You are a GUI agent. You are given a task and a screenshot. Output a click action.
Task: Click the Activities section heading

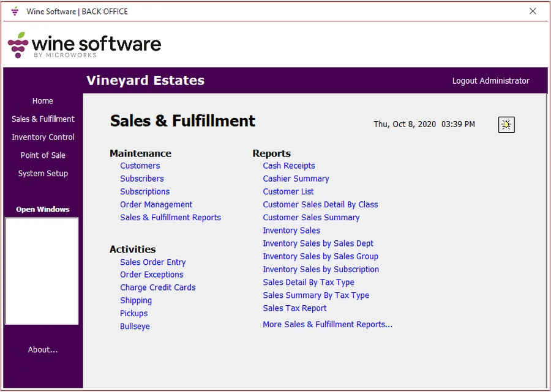click(132, 249)
